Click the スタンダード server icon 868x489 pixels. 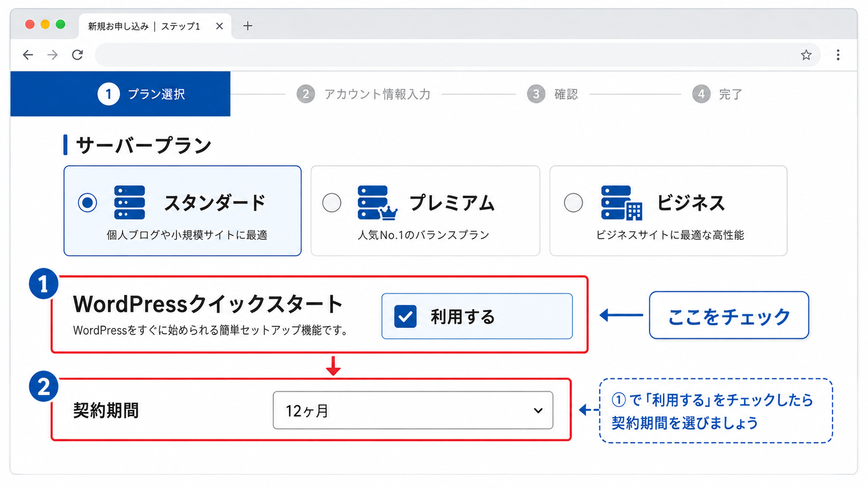tap(129, 202)
